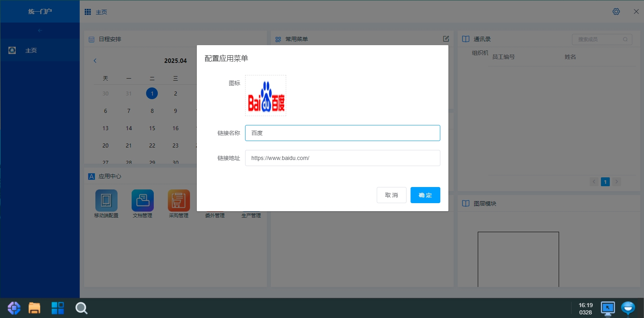
Task: Click the 图层模块 preview rectangle
Action: click(518, 259)
